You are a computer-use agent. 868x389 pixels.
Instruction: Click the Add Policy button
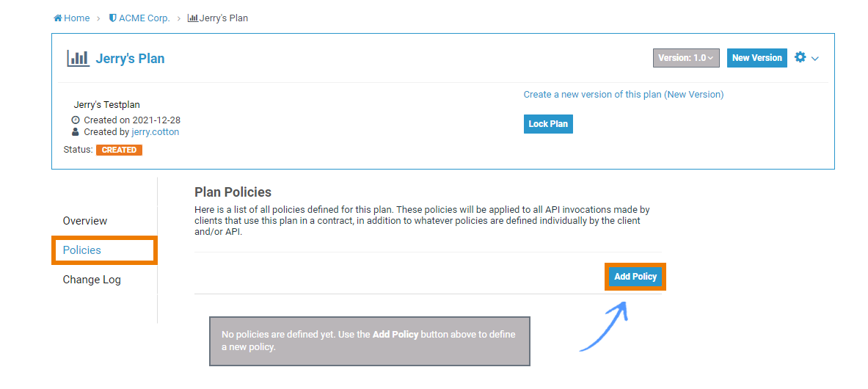(635, 277)
